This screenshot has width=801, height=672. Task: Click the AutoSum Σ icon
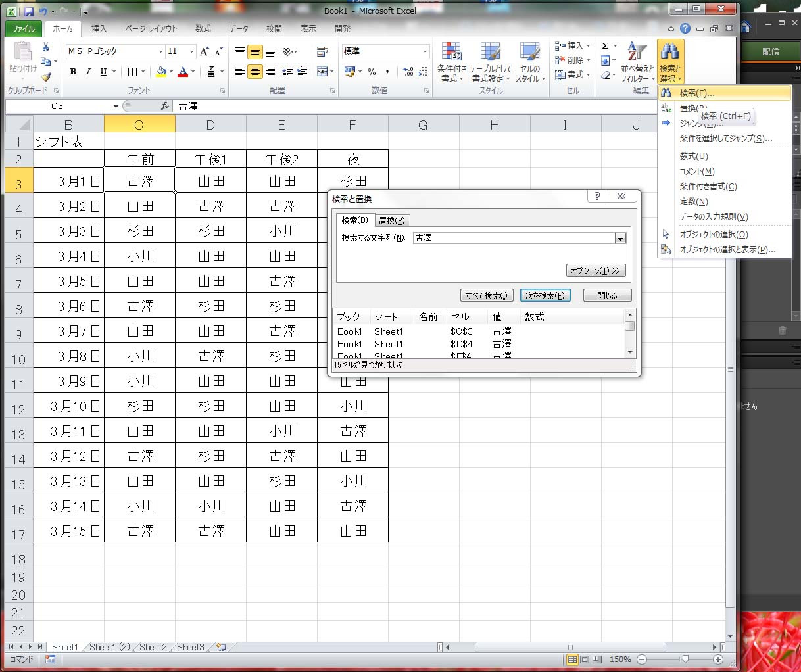point(604,45)
